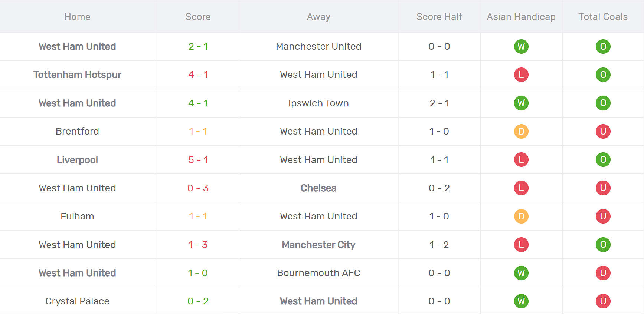
Task: Click the green W badge in Bournemouth AFC row
Action: pyautogui.click(x=521, y=273)
